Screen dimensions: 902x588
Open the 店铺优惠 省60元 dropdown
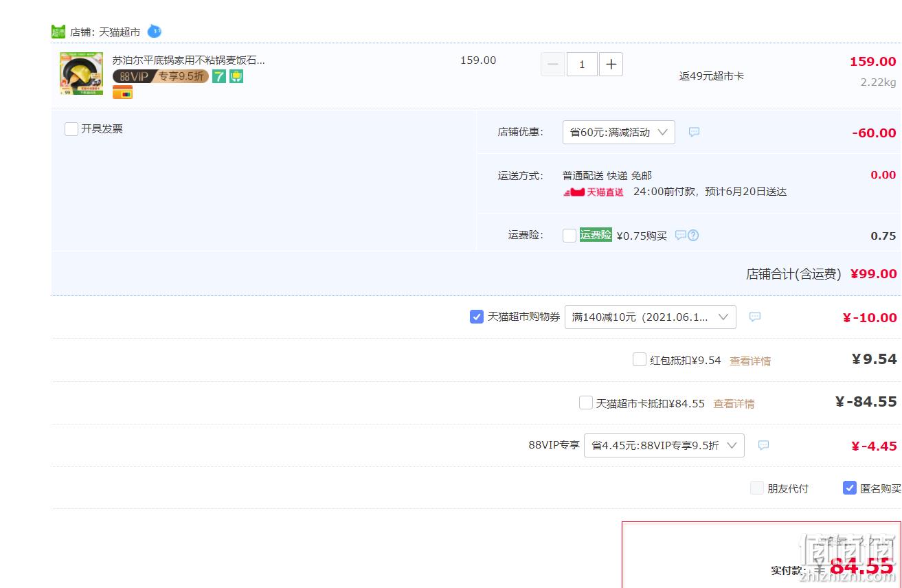pyautogui.click(x=618, y=132)
